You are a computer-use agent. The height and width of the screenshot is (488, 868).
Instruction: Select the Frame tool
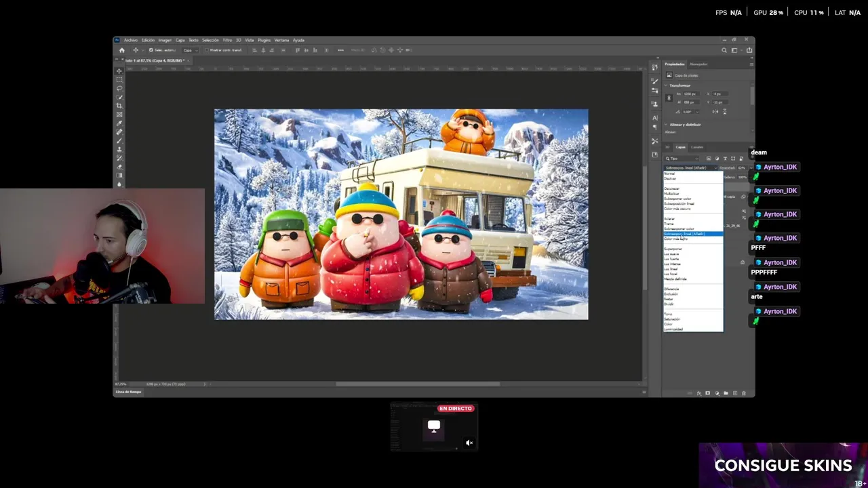pyautogui.click(x=119, y=115)
